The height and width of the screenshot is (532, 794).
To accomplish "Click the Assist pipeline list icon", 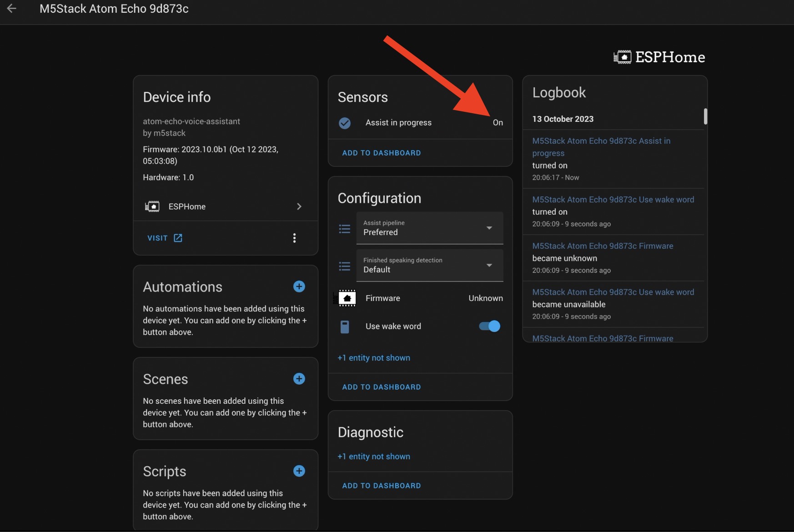I will (x=345, y=229).
